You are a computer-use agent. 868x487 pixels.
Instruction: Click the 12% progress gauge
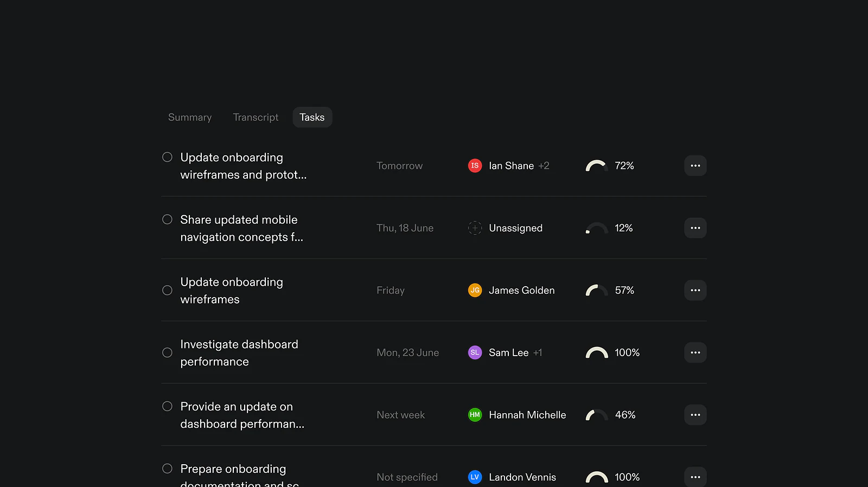[x=597, y=228]
